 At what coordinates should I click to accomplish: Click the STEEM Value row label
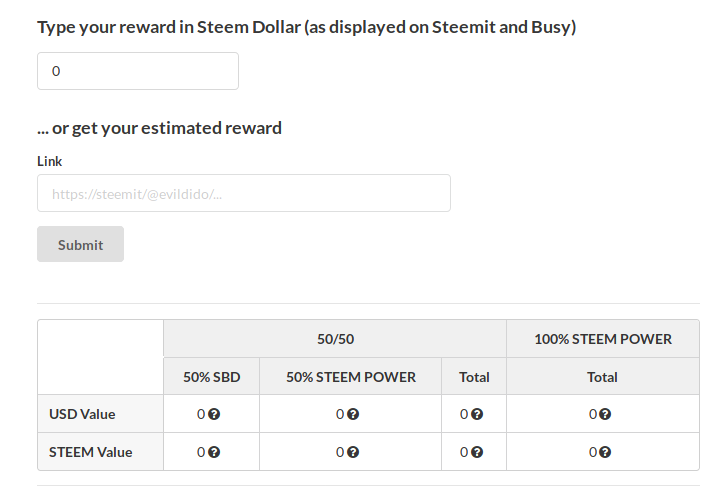(90, 452)
